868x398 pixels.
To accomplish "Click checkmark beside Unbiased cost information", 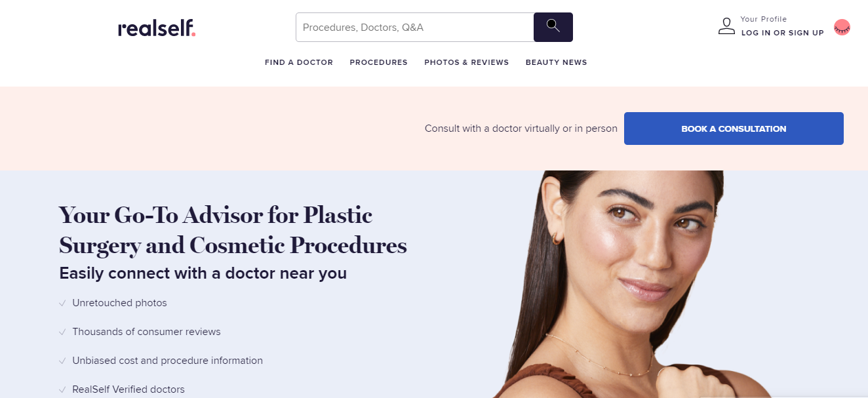I will pyautogui.click(x=62, y=361).
